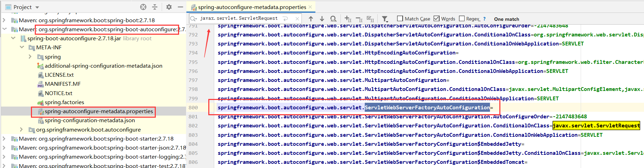The image size is (644, 168).
Task: Go to previous search occurrence
Action: tap(311, 19)
